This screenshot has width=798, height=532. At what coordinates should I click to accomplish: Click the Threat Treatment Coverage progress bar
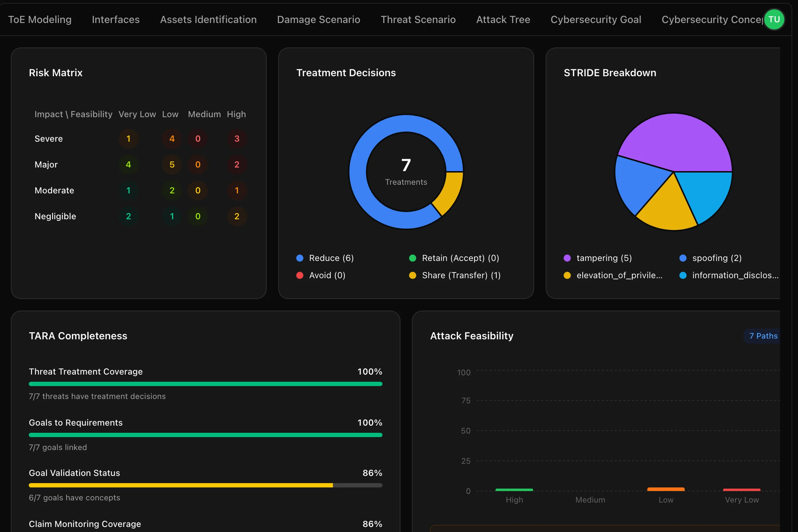(x=206, y=384)
